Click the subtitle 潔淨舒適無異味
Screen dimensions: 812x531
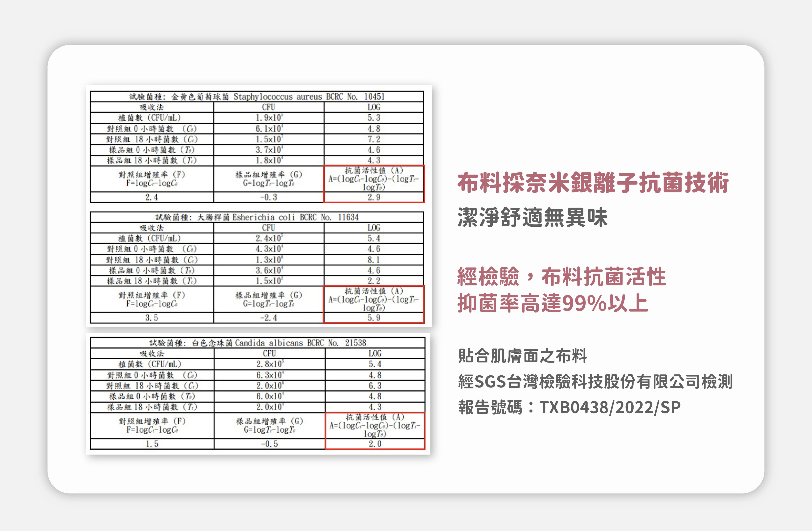click(532, 217)
